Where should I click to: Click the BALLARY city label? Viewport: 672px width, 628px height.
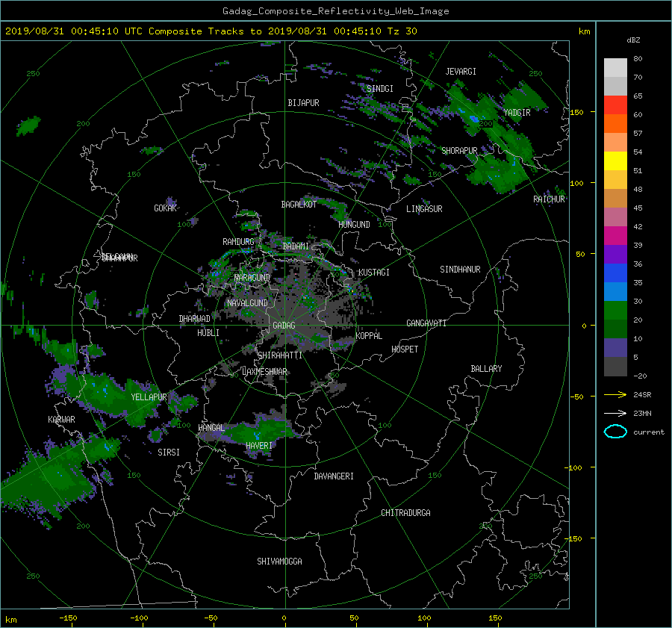(486, 369)
